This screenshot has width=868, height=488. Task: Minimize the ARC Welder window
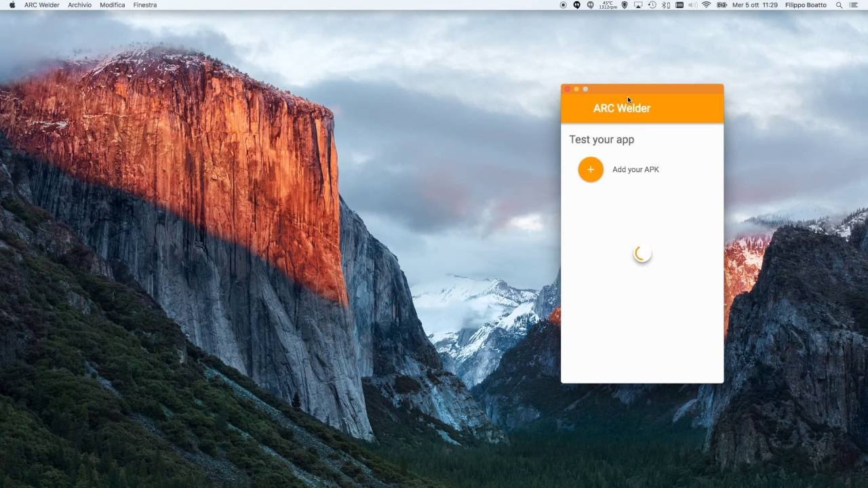click(x=576, y=89)
